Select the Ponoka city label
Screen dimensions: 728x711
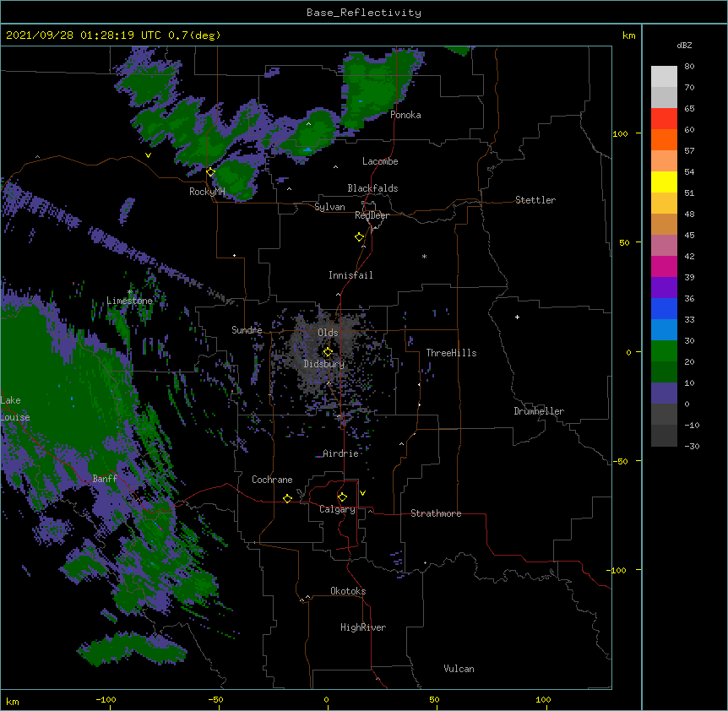405,115
